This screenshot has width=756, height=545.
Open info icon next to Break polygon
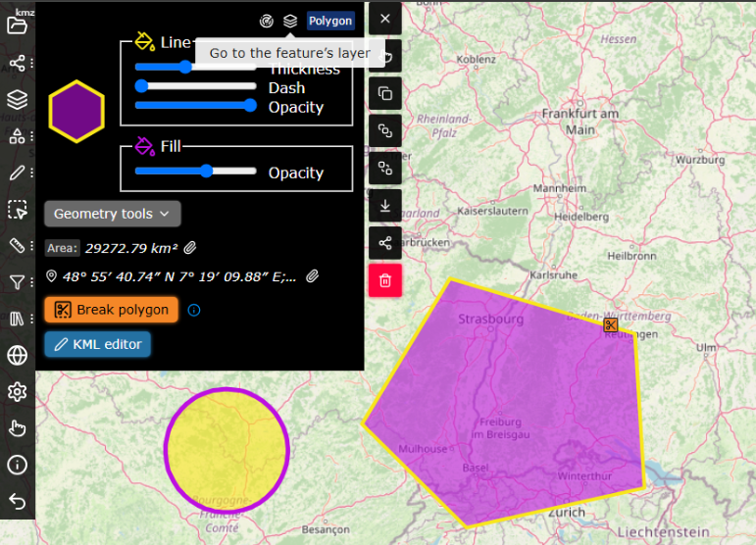[x=194, y=310]
